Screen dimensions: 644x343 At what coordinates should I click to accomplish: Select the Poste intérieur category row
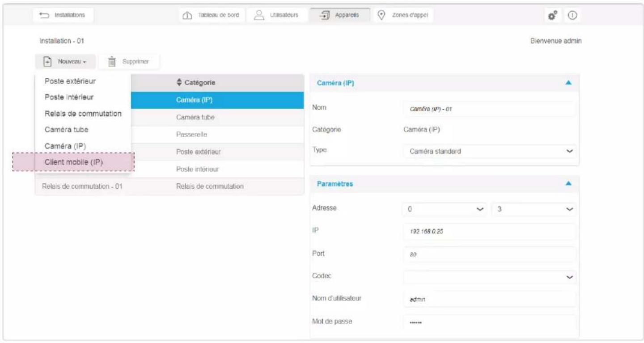217,169
